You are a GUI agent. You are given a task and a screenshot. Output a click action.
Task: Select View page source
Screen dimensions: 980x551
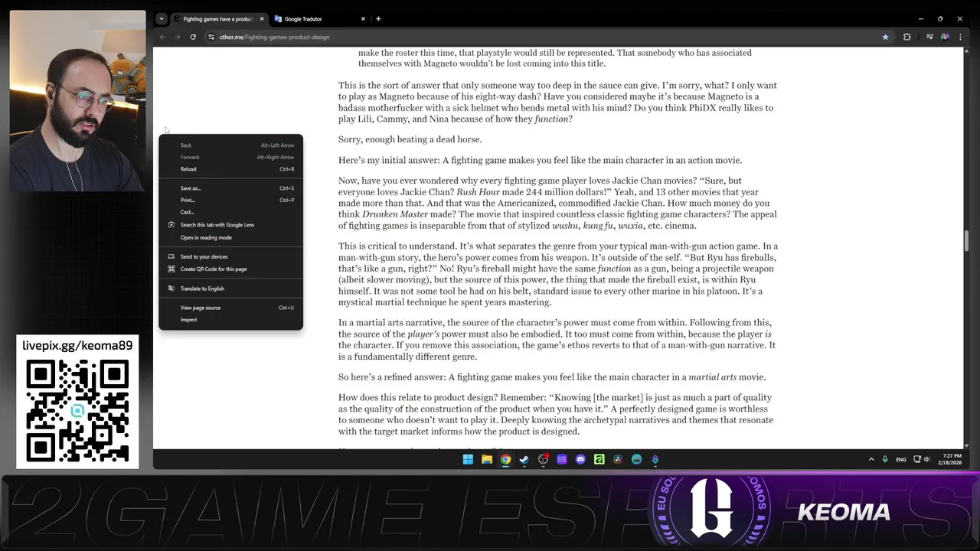230,308
